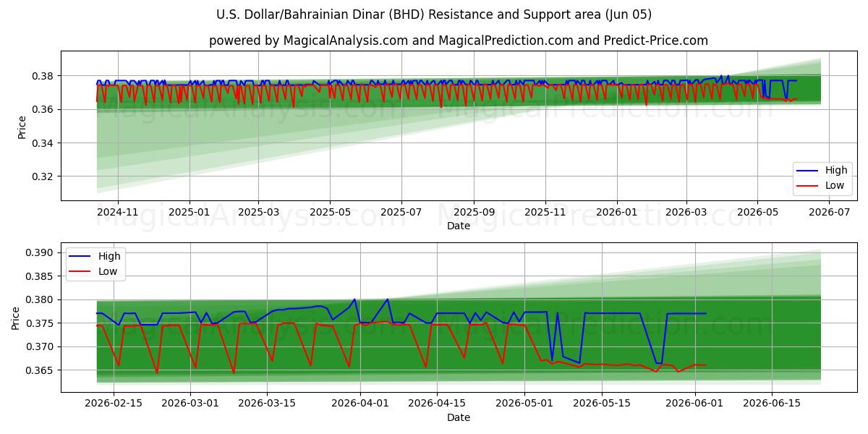The width and height of the screenshot is (868, 434).
Task: Click the 2025-01 date tick label
Action: pos(190,213)
